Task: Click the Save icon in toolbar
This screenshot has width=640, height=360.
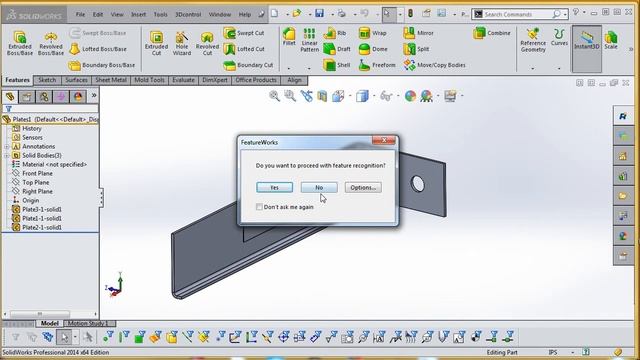Action: pos(320,14)
